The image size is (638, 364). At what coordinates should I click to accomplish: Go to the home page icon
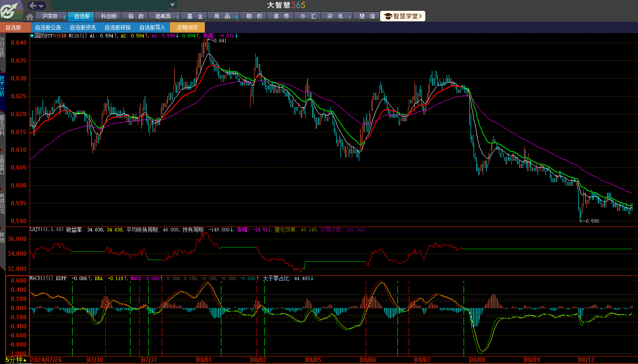30,17
